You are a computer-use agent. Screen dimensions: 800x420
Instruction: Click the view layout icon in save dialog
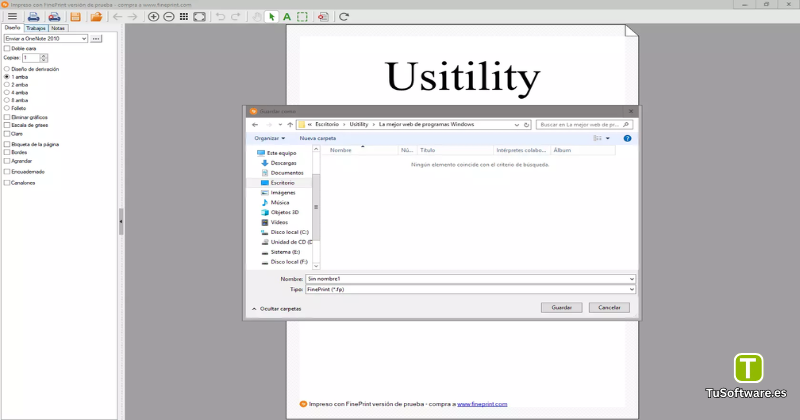(x=597, y=138)
